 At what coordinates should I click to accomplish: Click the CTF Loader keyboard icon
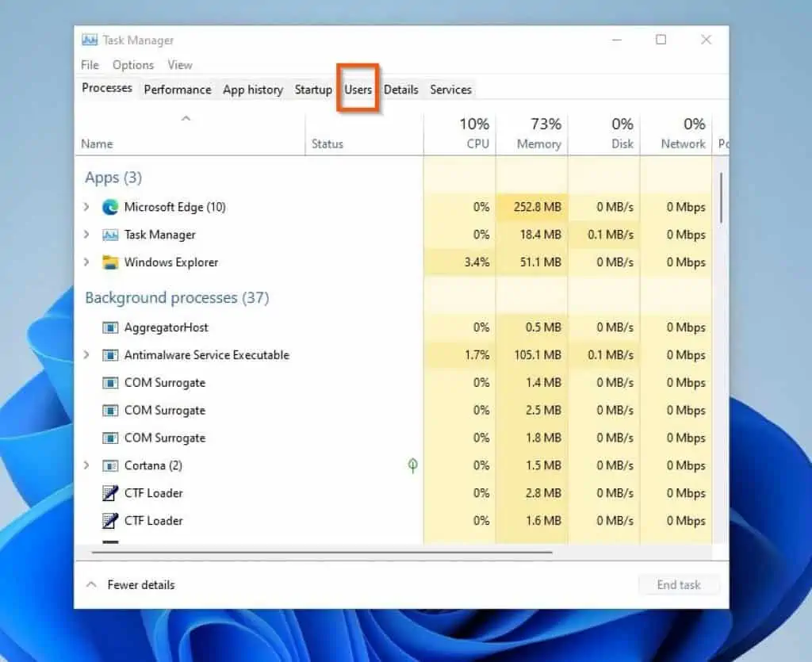point(110,493)
